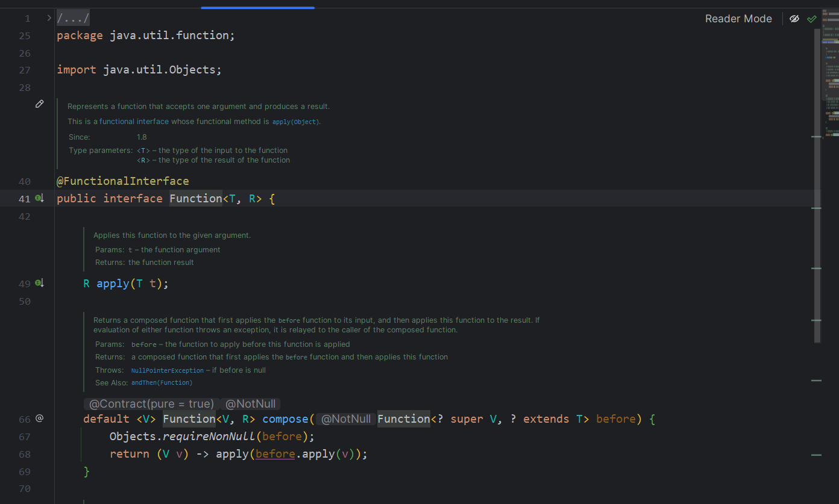Toggle Reader Mode label

738,19
